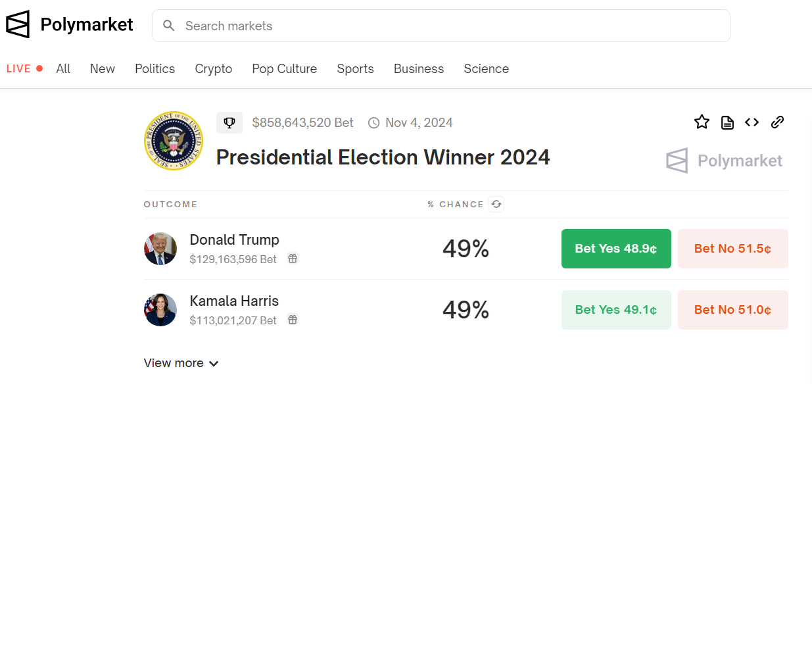The height and width of the screenshot is (648, 812).
Task: Click the search magnifier icon
Action: (x=169, y=26)
